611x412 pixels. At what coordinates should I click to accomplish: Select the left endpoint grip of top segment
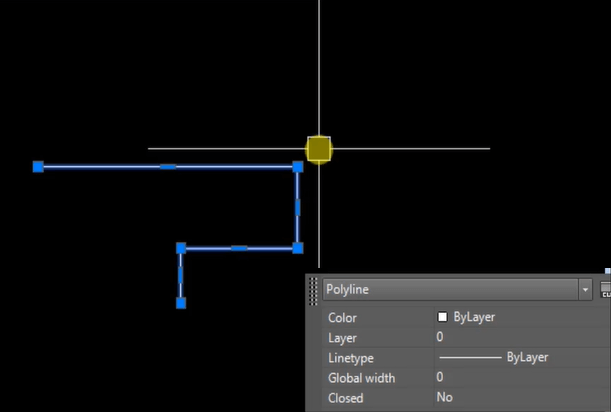pos(38,167)
